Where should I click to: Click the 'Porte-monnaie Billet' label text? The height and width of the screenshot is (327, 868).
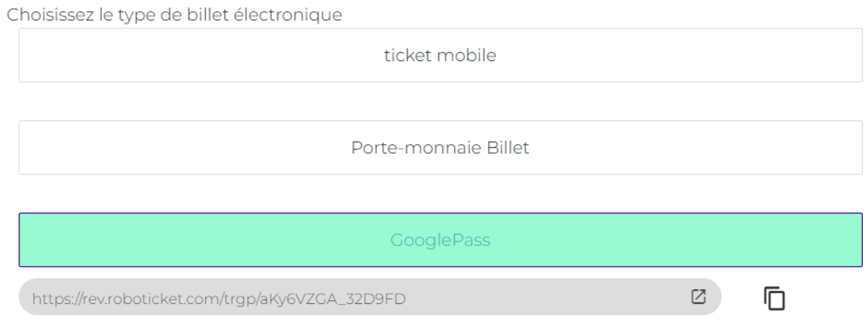point(440,148)
